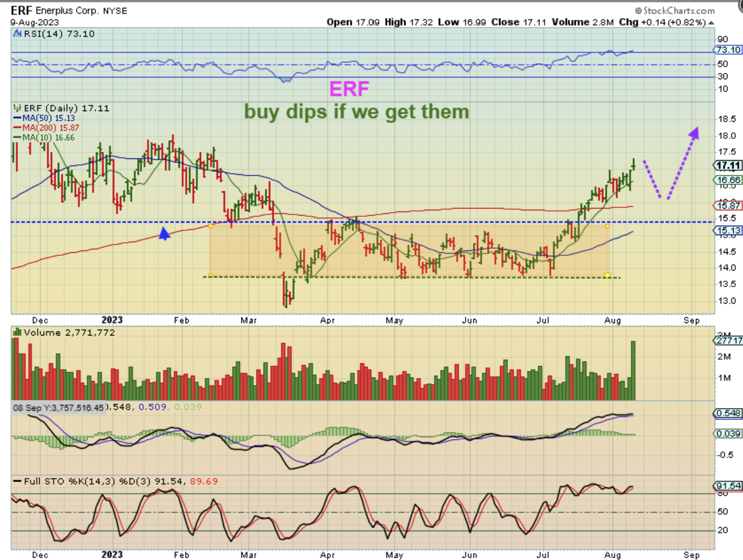Click the bold ERF ticker in the header
743x560 pixels.
(22, 11)
